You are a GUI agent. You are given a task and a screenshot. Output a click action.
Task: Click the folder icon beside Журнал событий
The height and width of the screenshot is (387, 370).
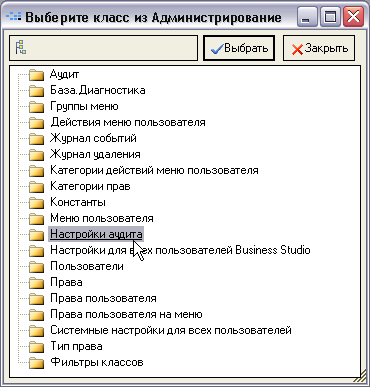click(36, 139)
